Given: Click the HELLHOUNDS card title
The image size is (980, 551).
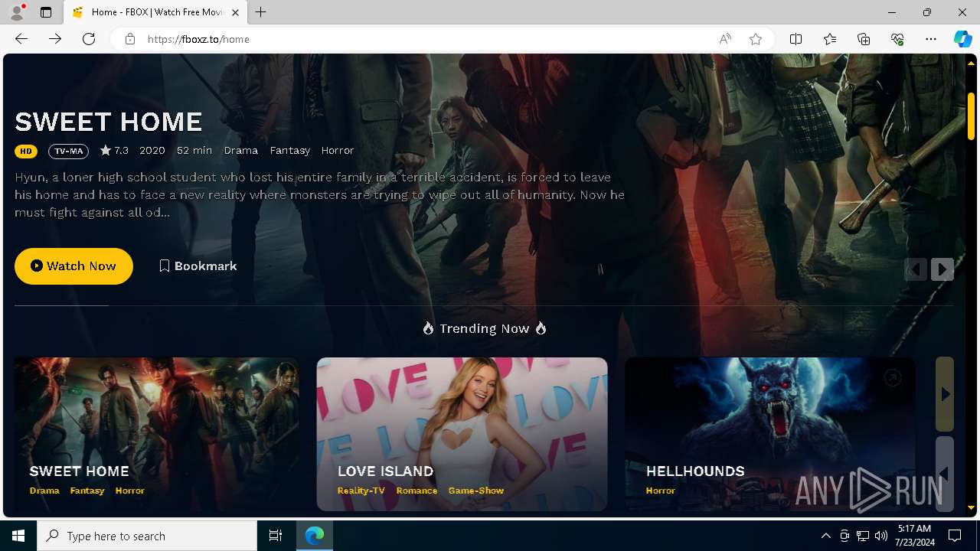Looking at the screenshot, I should [x=695, y=471].
